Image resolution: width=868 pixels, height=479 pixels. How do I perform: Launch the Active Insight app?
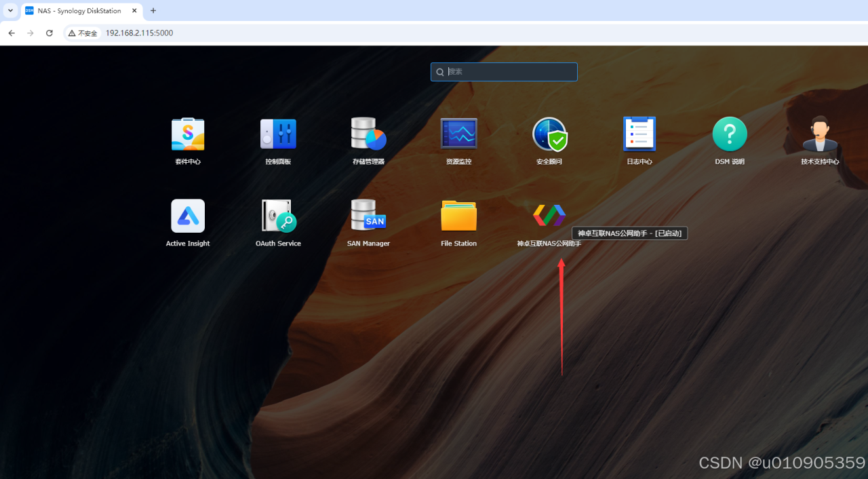(x=188, y=216)
